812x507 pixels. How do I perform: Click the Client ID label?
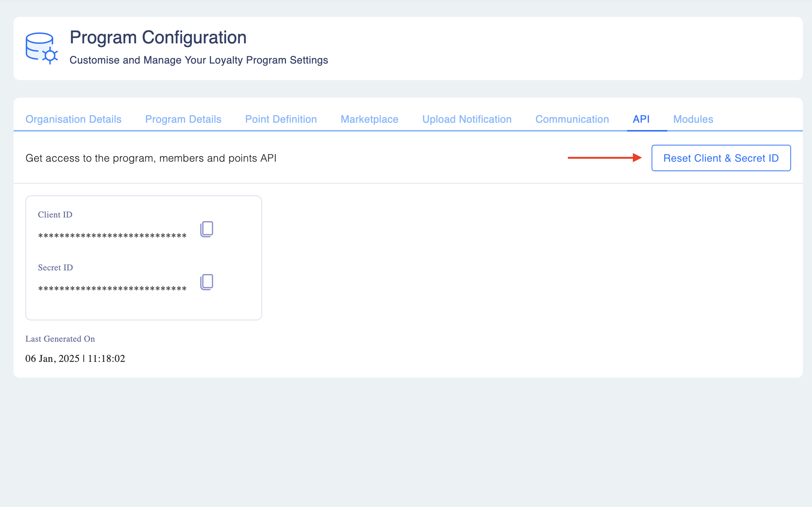pos(55,215)
